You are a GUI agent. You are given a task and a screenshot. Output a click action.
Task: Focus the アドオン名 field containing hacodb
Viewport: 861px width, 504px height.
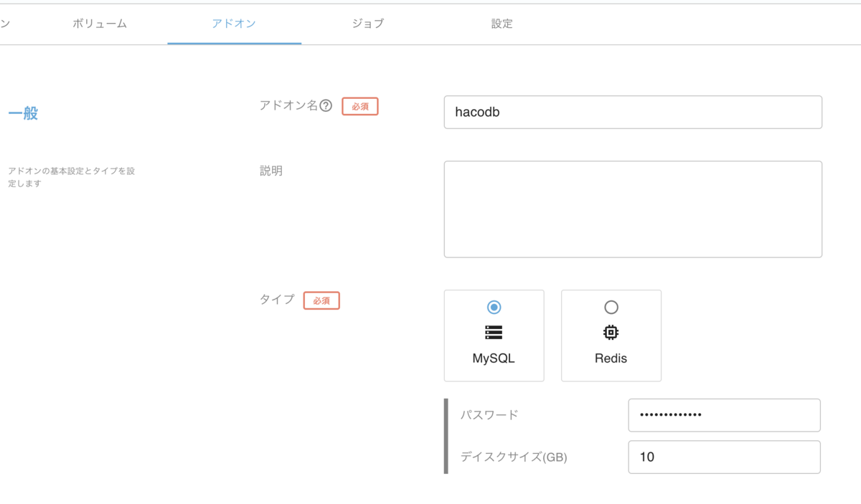tap(633, 113)
